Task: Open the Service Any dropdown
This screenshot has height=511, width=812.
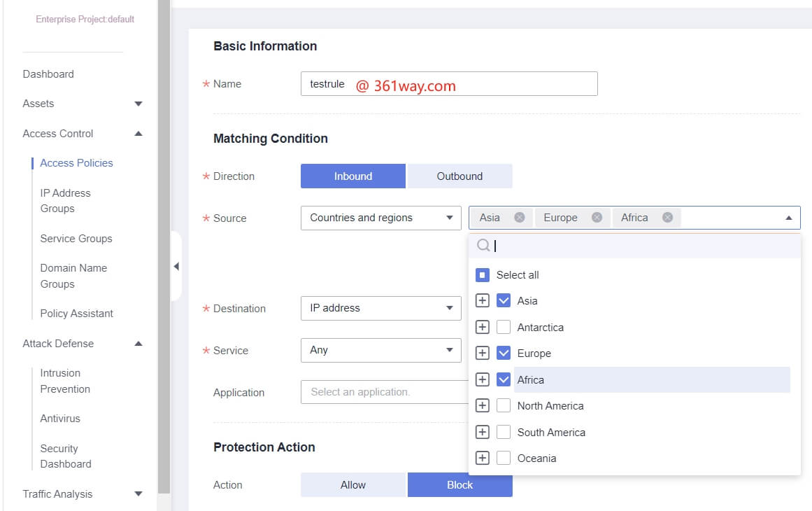Action: (x=380, y=350)
